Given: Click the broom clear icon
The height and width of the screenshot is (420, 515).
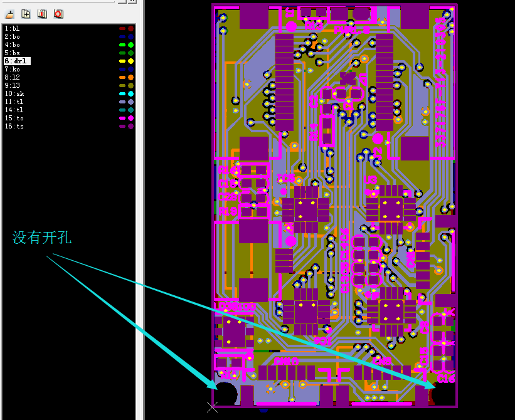Looking at the screenshot, I should click(9, 13).
